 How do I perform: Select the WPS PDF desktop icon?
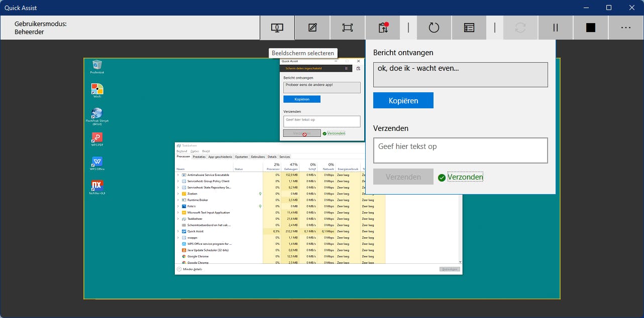(x=97, y=138)
